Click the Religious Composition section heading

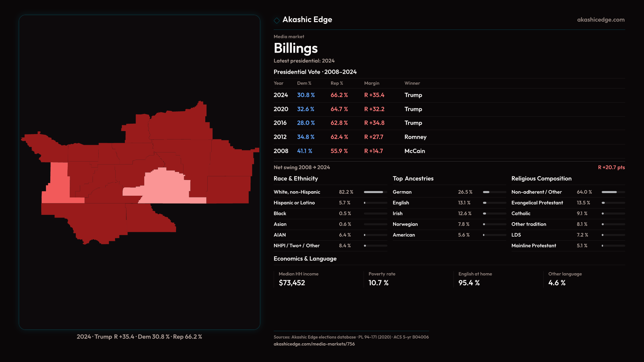click(x=541, y=179)
